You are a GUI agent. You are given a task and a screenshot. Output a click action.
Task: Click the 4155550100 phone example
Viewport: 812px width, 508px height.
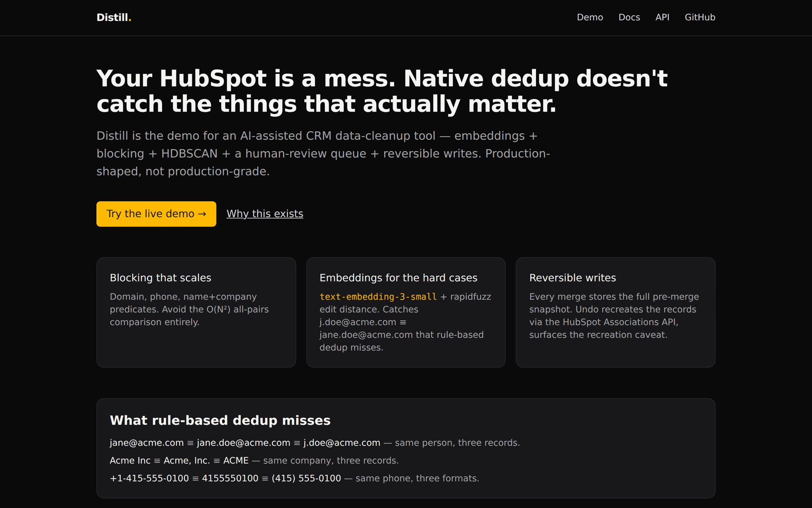point(230,479)
